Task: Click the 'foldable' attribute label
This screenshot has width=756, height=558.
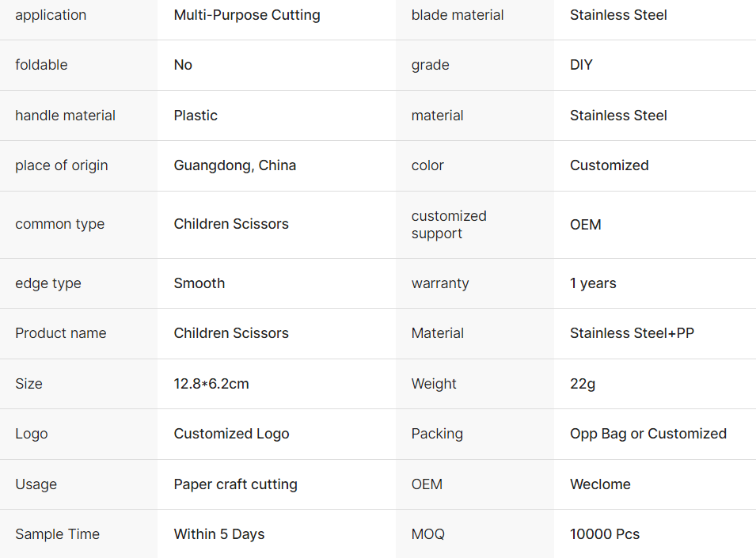Action: 41,65
